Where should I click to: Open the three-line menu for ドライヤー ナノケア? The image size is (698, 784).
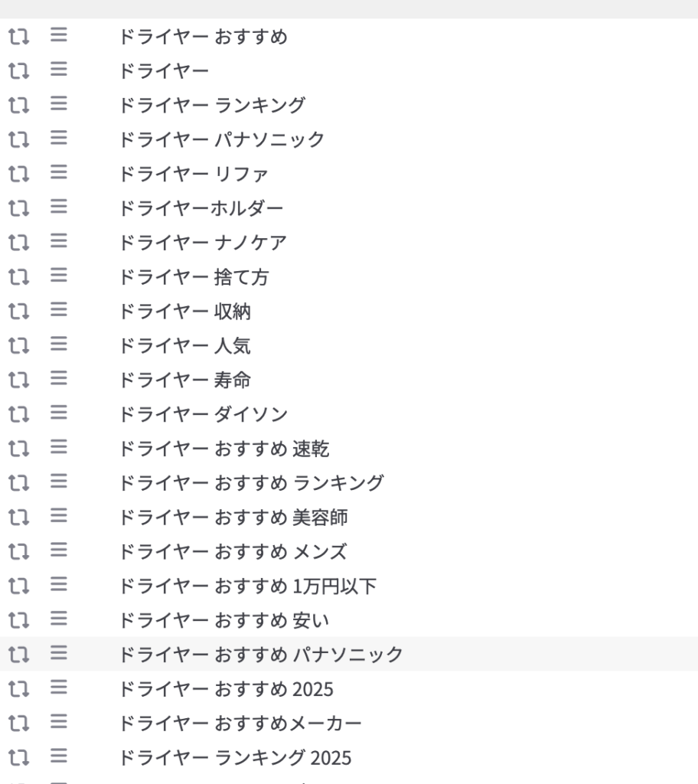(58, 242)
